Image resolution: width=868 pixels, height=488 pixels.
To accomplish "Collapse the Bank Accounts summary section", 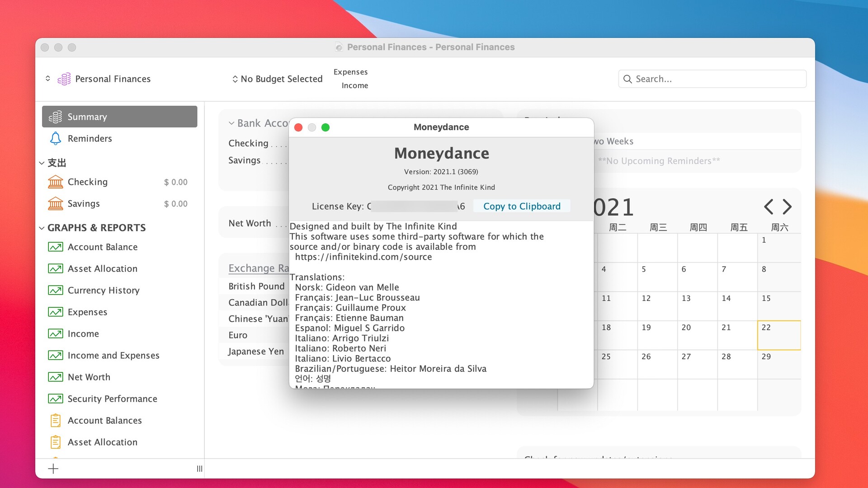I will click(231, 123).
